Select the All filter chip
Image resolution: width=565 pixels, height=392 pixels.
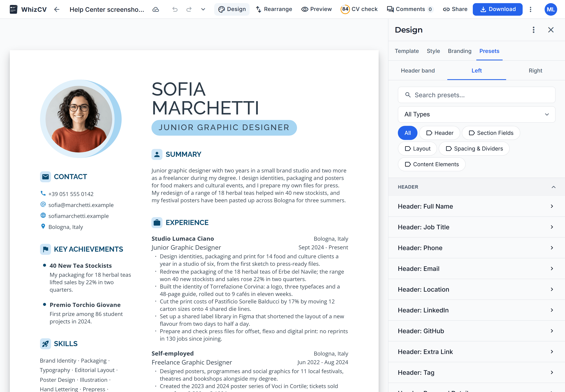[x=407, y=133]
